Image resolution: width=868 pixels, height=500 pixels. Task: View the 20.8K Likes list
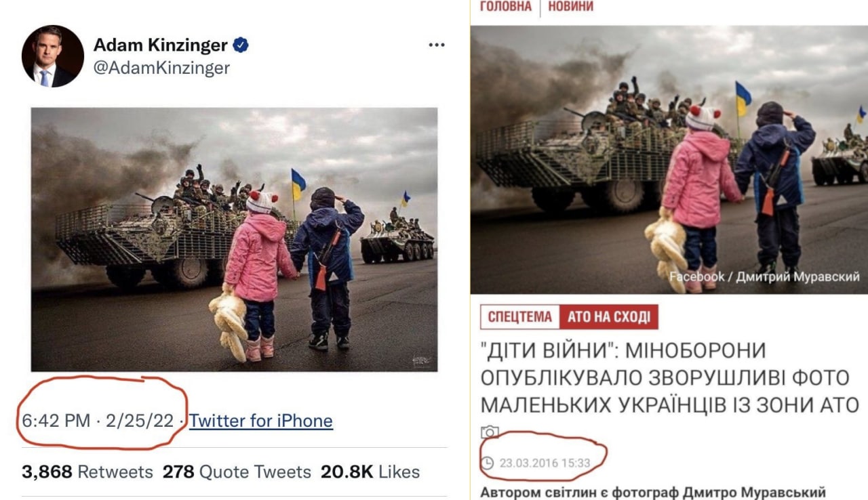click(x=370, y=472)
